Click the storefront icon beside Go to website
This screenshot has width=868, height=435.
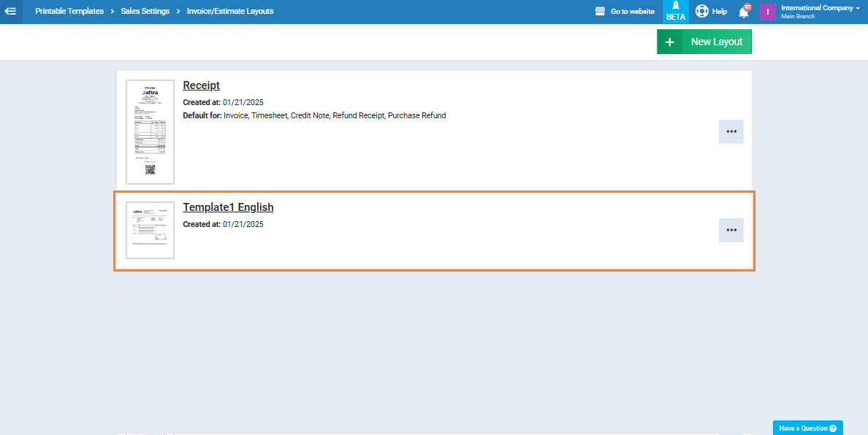pos(601,12)
